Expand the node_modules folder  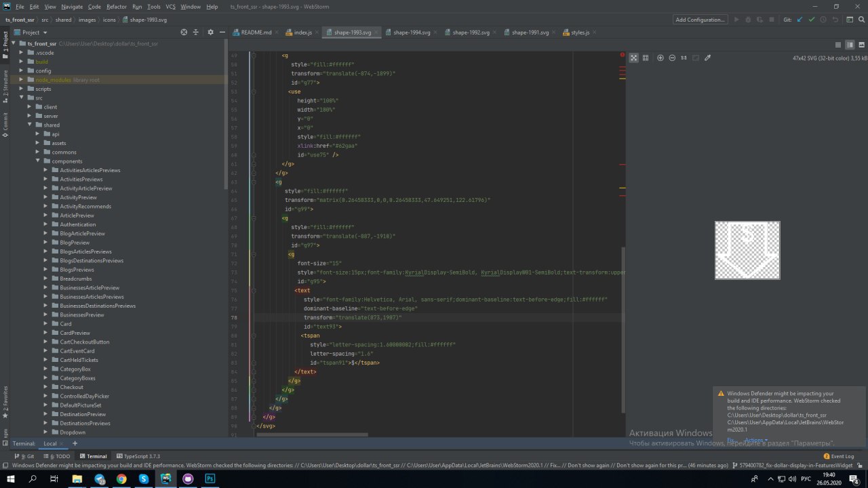[21, 79]
